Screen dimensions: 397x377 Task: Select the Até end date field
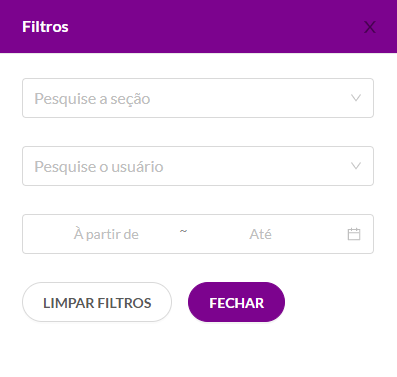[260, 234]
